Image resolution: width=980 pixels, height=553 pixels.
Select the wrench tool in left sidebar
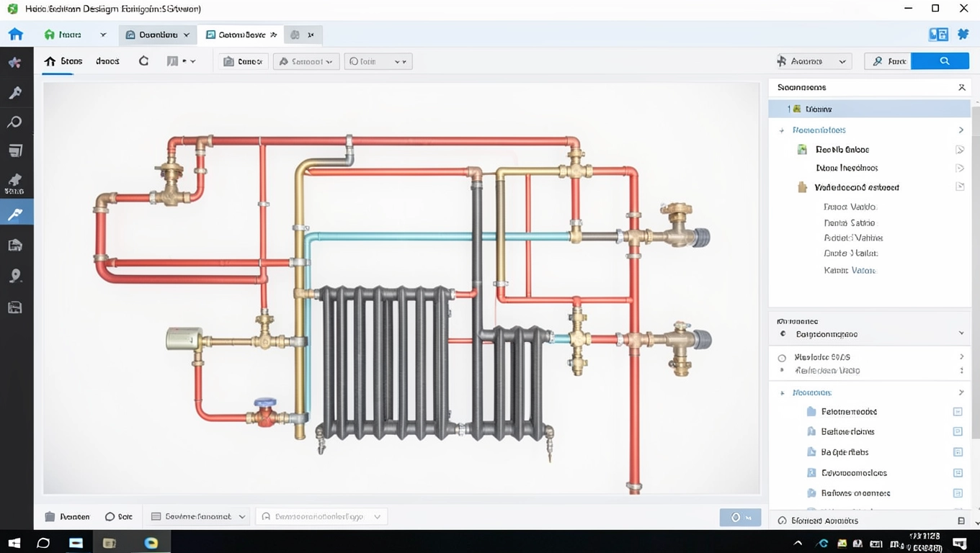pos(15,93)
